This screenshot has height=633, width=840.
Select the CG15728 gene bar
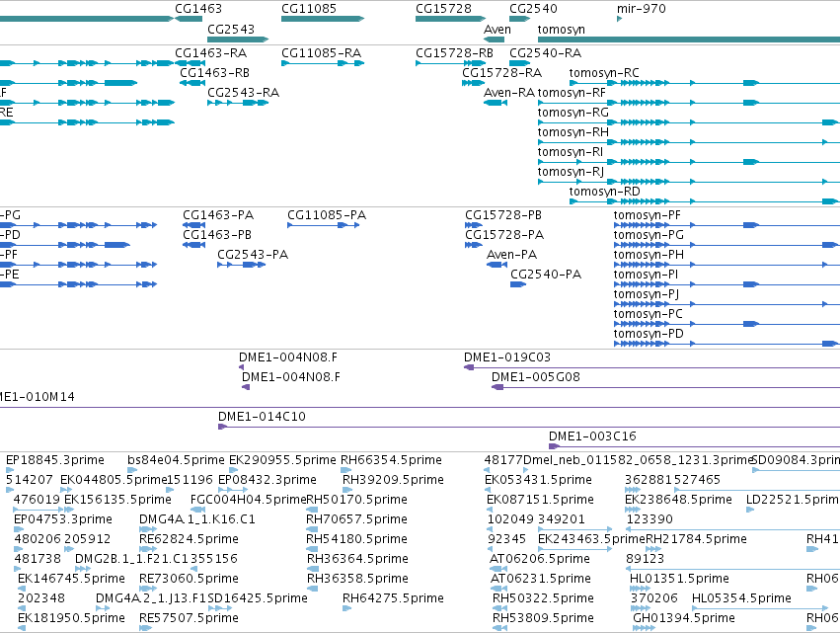(x=450, y=19)
